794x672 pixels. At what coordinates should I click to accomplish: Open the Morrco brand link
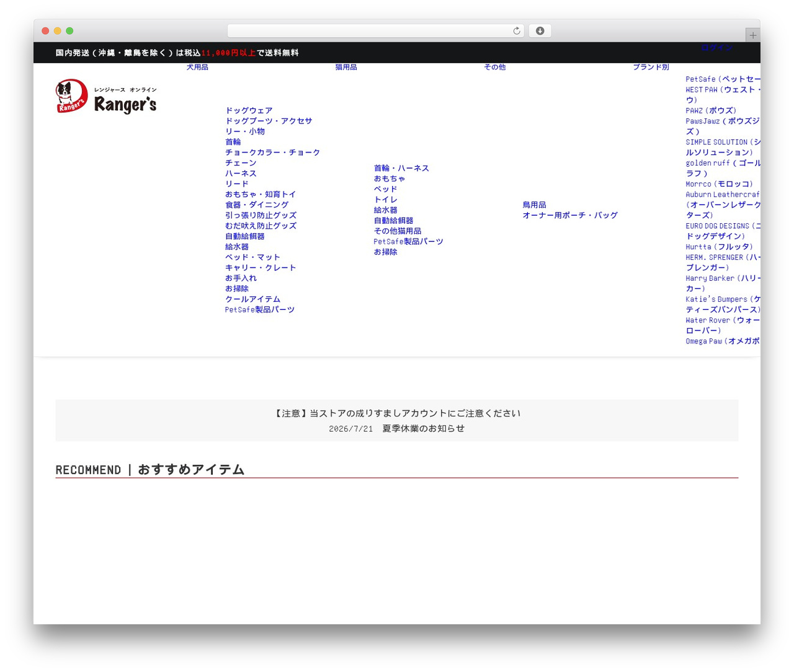tap(719, 184)
